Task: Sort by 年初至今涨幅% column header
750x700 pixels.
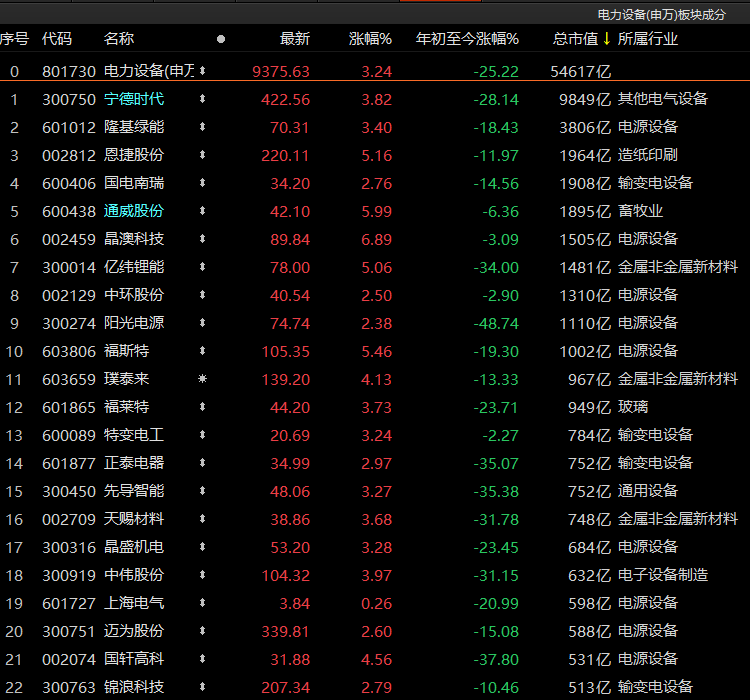Action: point(467,39)
